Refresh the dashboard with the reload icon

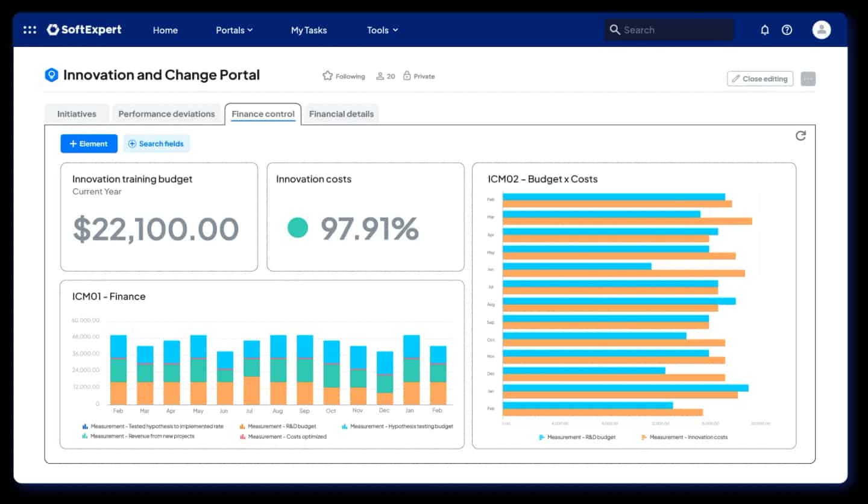click(x=800, y=136)
